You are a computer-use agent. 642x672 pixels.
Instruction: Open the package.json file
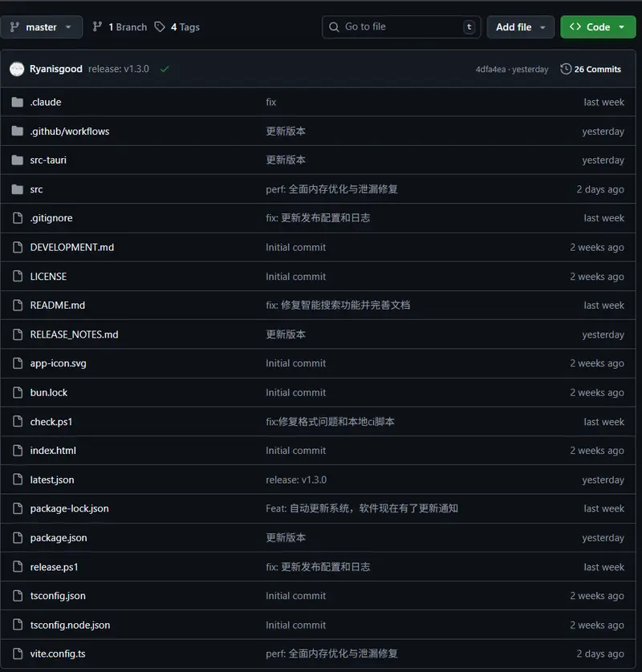pyautogui.click(x=57, y=537)
